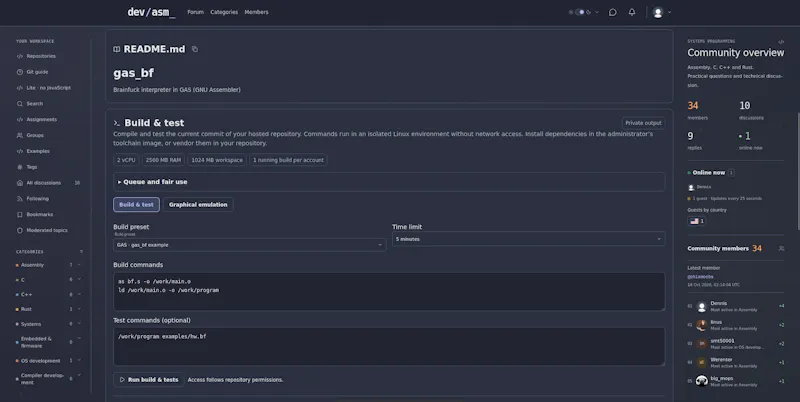Expand the Rust category chevron
The width and height of the screenshot is (800, 402).
(79, 309)
